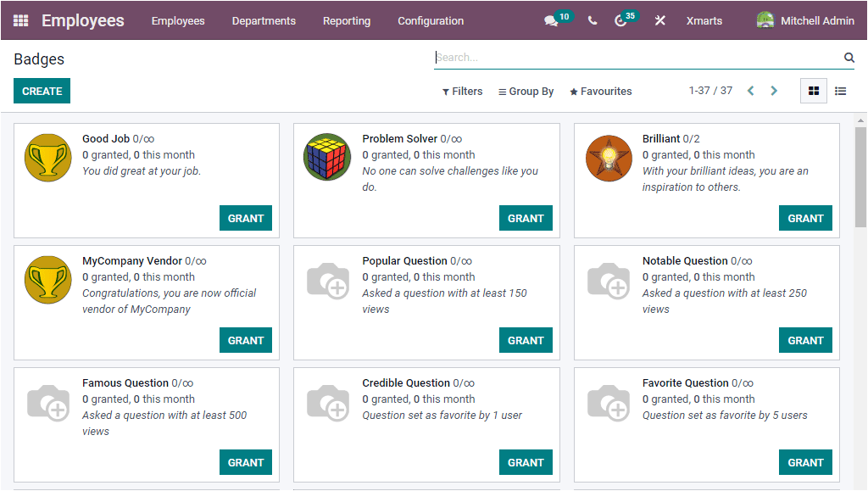Expand the Group By options
This screenshot has width=868, height=491.
pyautogui.click(x=526, y=91)
